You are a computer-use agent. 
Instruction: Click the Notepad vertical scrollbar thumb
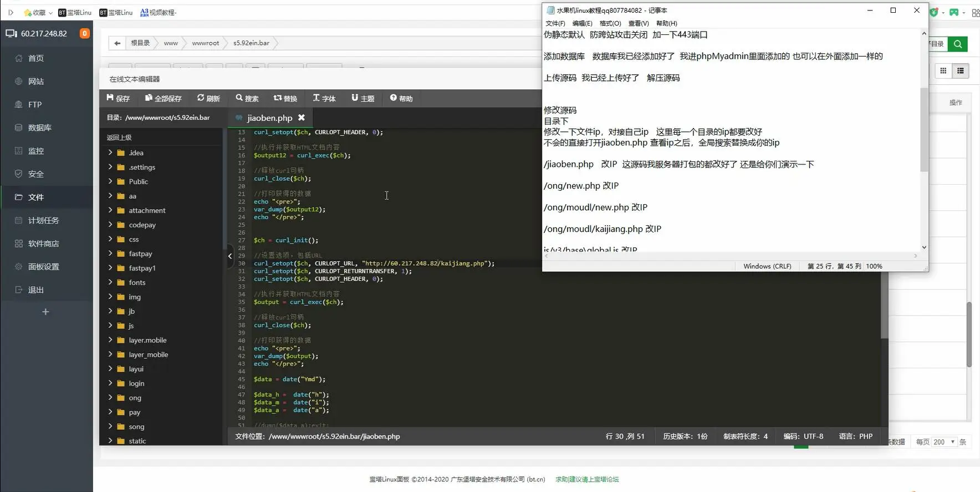pos(924,129)
